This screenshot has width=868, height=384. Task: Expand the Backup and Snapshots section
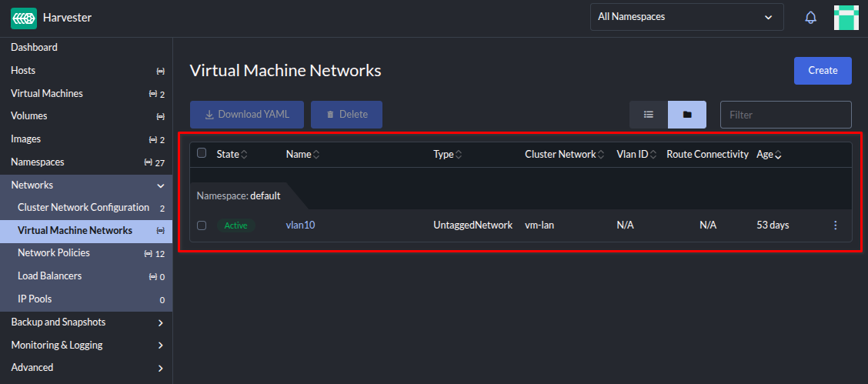[x=160, y=322]
